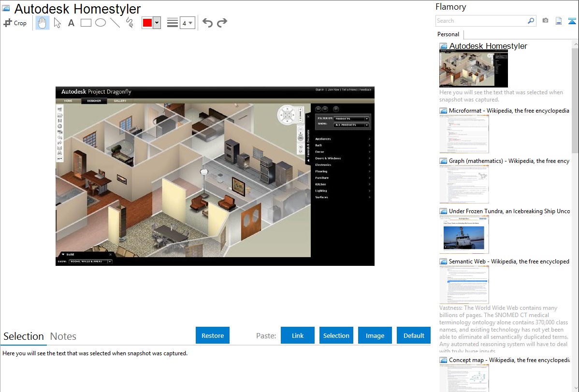The height and width of the screenshot is (392, 579).
Task: Pick the text annotation tool
Action: pos(71,23)
